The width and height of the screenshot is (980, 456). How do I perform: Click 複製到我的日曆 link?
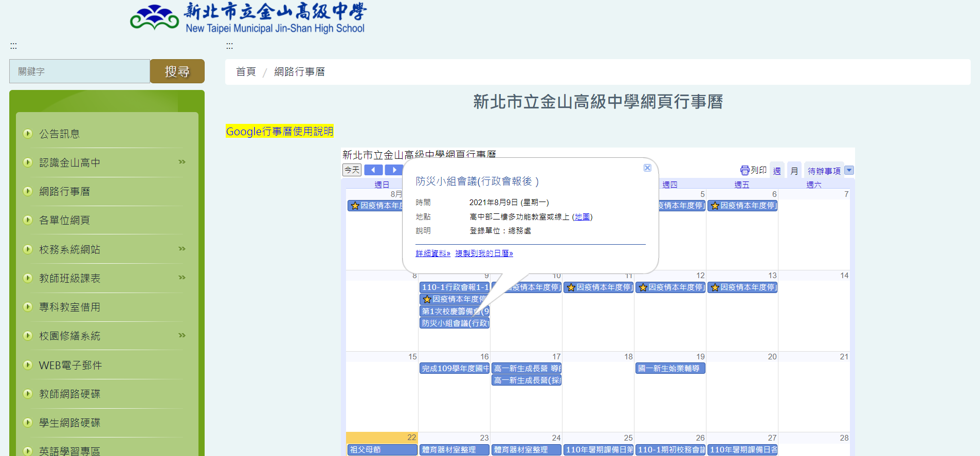coord(484,253)
